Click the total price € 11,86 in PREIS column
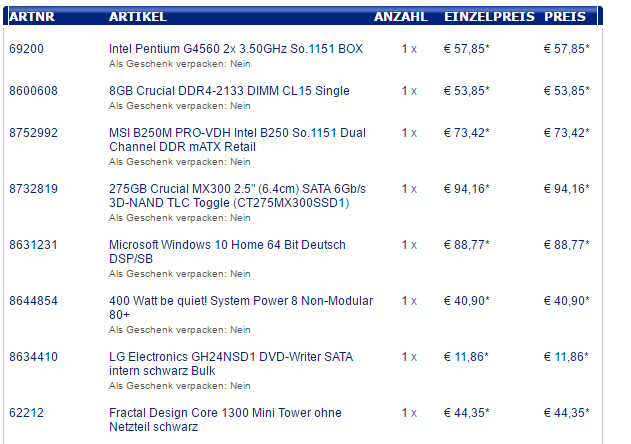 point(566,357)
